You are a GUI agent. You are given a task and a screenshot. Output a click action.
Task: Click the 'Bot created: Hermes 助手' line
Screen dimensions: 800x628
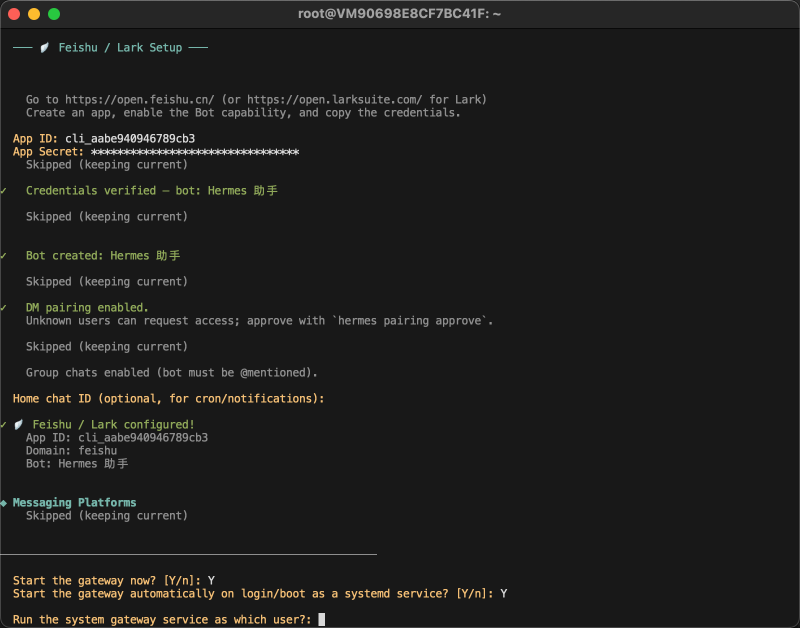(103, 256)
